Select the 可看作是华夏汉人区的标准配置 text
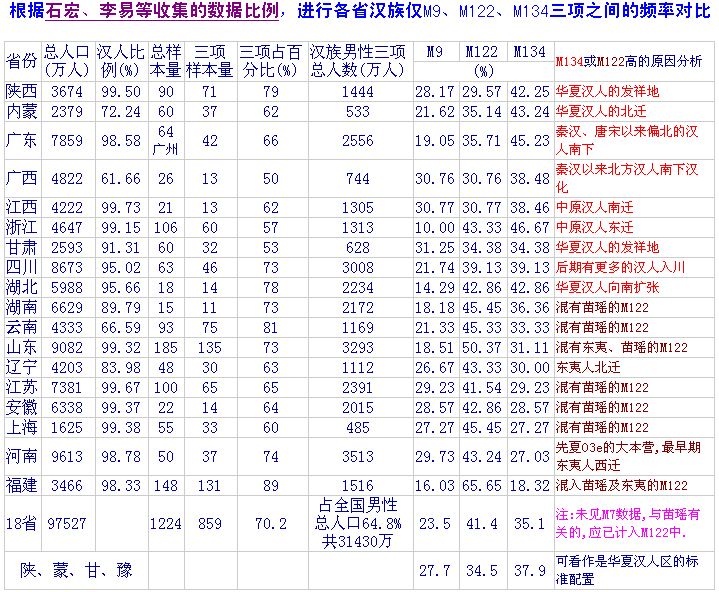719x592 pixels. tap(627, 570)
